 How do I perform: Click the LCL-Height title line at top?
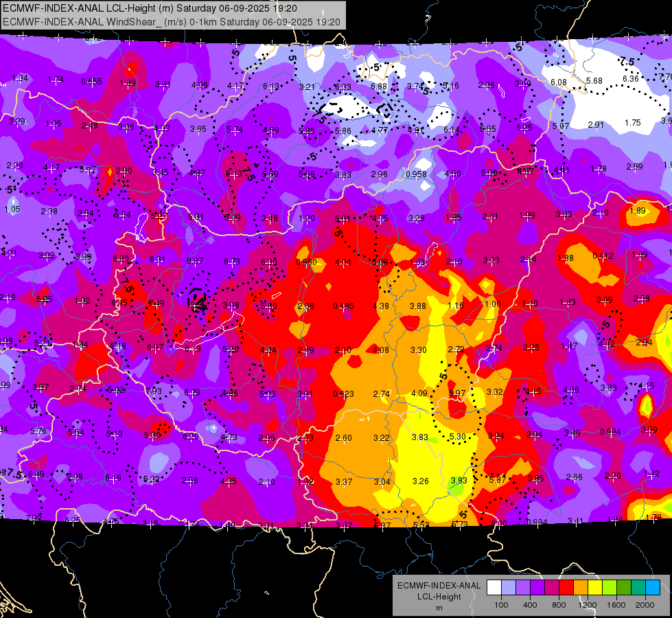pos(150,8)
